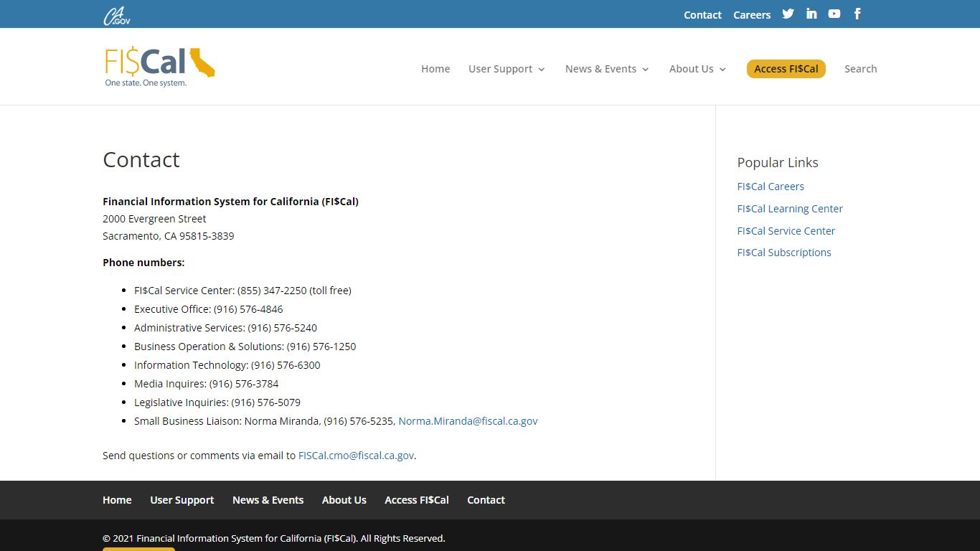The image size is (980, 551).
Task: Go to Home in main navigation
Action: 435,69
